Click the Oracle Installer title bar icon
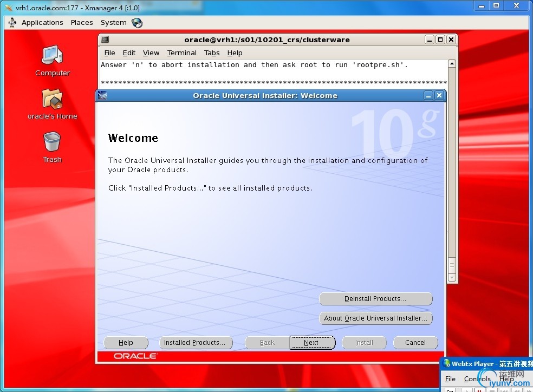 tap(102, 95)
